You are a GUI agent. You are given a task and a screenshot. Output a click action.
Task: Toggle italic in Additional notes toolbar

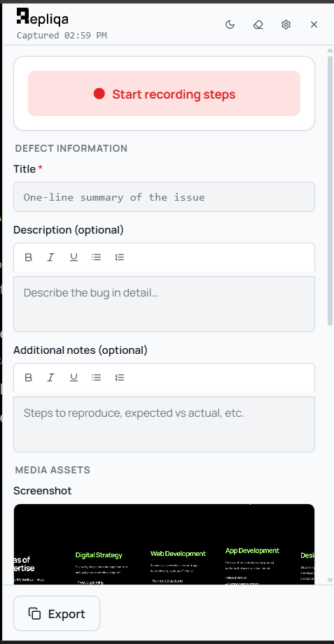pos(50,378)
